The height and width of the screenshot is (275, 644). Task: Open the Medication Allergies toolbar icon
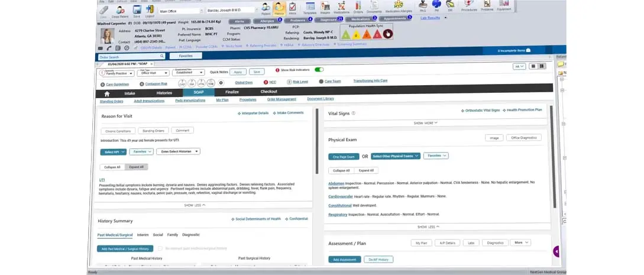[398, 7]
